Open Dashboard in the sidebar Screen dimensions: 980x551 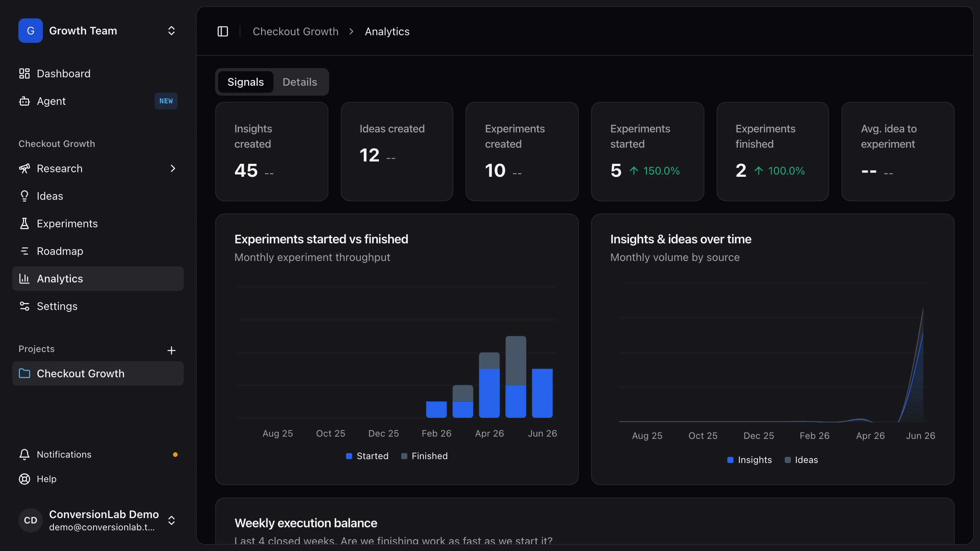pos(98,73)
